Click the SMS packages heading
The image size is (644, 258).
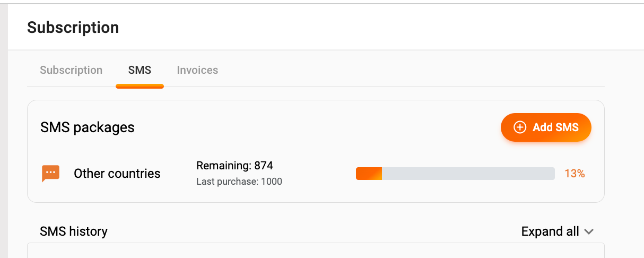tap(88, 127)
